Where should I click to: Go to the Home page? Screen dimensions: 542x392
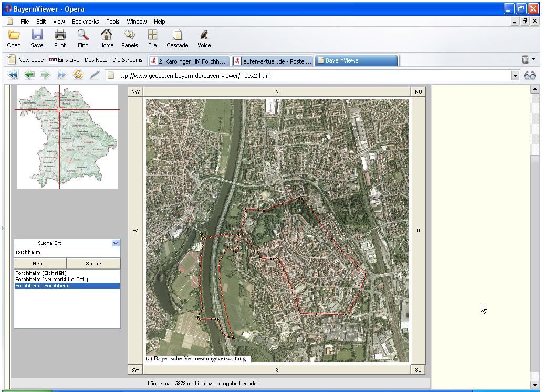[106, 38]
